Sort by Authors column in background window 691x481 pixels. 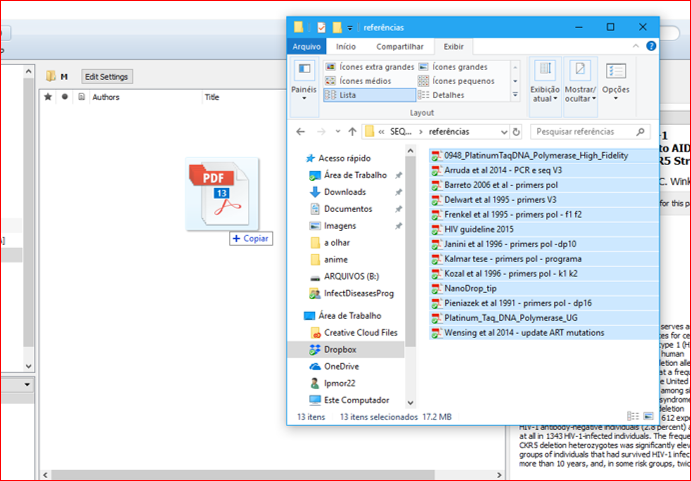pos(106,97)
